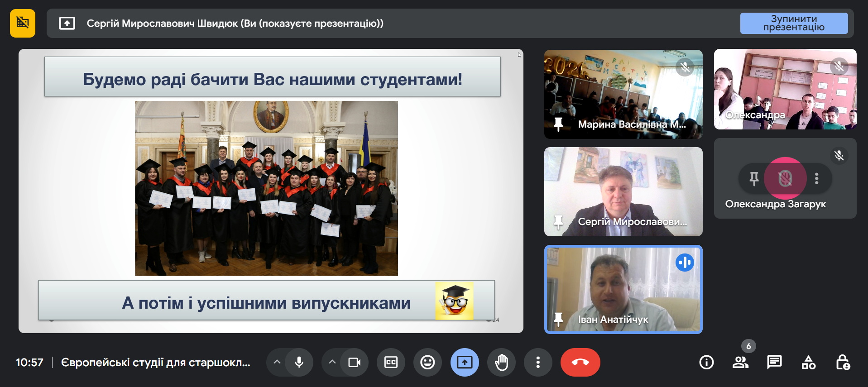
Task: Toggle the microphone button
Action: 299,362
